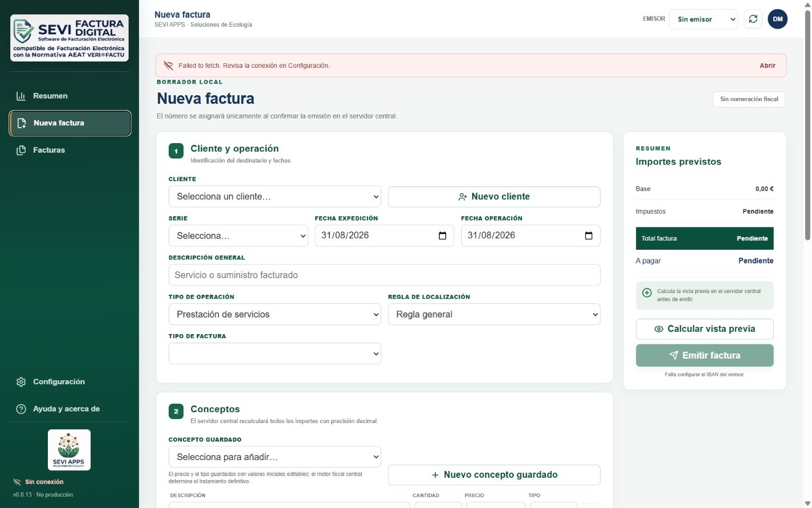Click Nuevo concepto guardado button
The image size is (812, 508).
(494, 475)
